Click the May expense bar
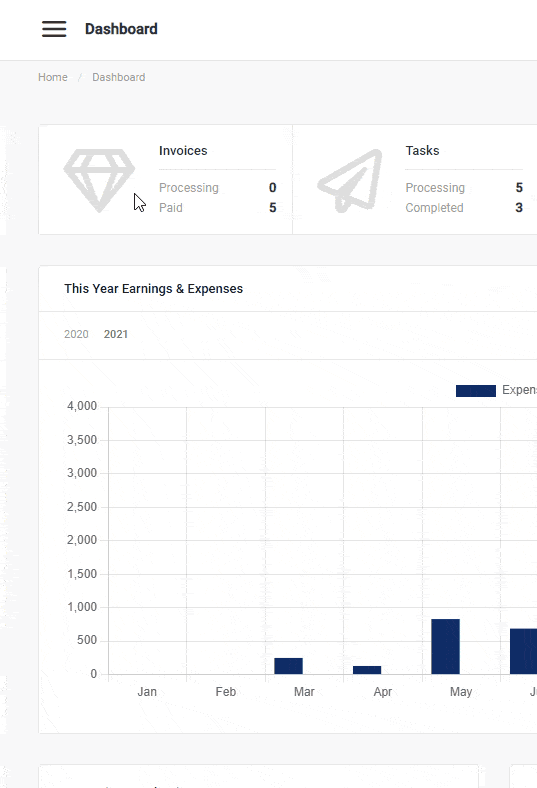The height and width of the screenshot is (788, 537). 446,646
